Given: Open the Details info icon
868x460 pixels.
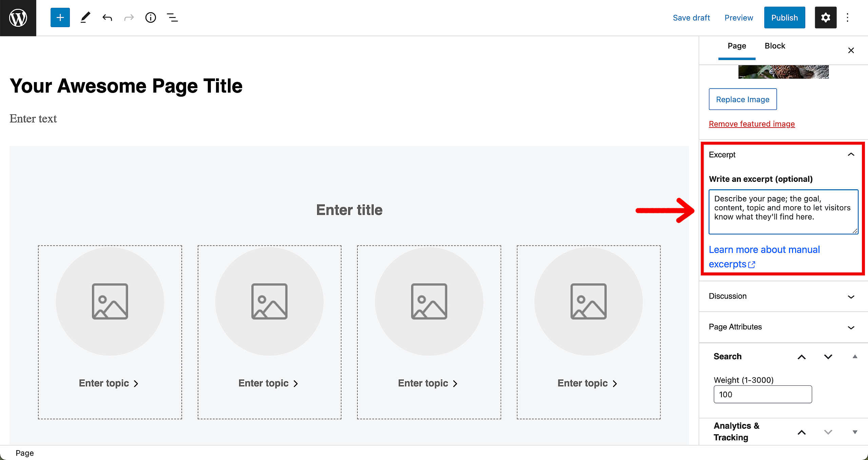Looking at the screenshot, I should (x=151, y=18).
